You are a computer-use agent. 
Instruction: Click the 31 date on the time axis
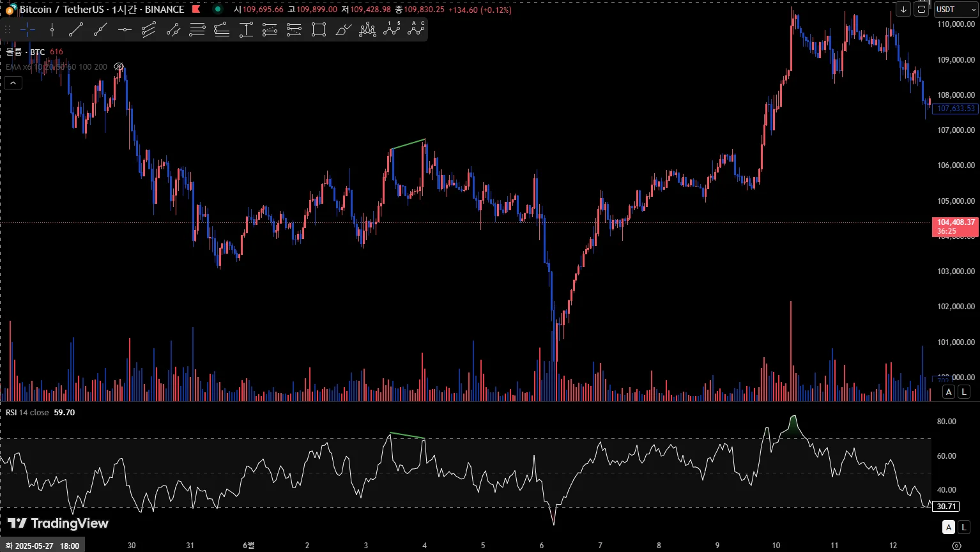190,546
